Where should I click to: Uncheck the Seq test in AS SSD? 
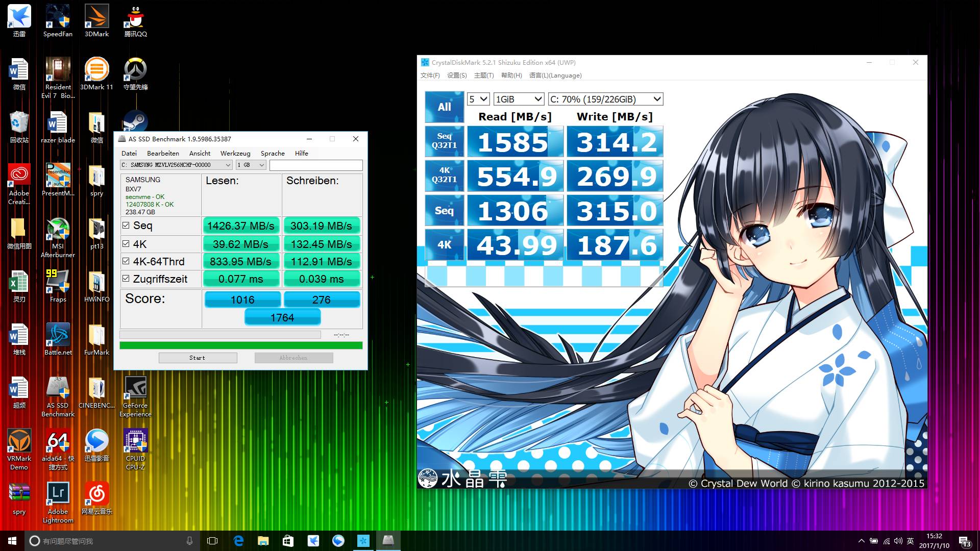(x=126, y=225)
